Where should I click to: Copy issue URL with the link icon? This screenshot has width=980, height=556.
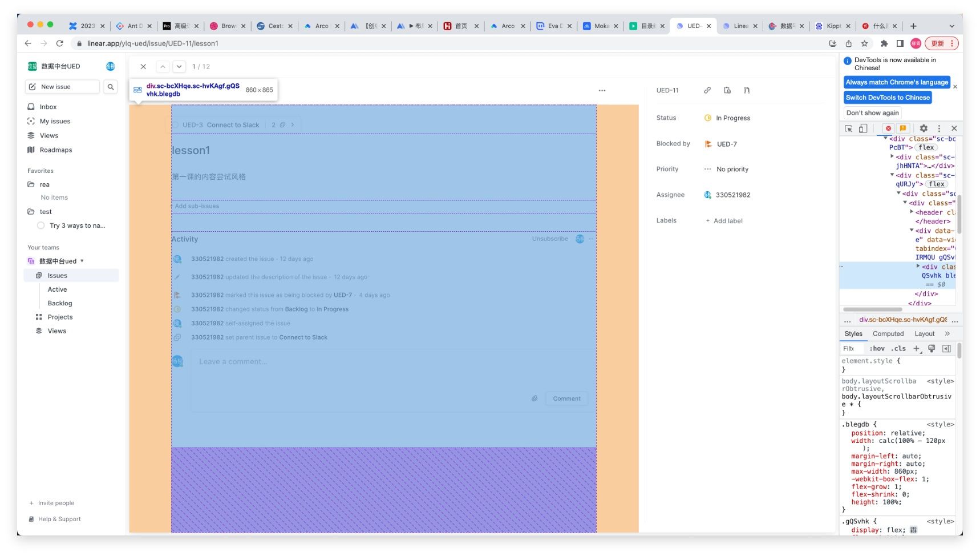pyautogui.click(x=707, y=90)
